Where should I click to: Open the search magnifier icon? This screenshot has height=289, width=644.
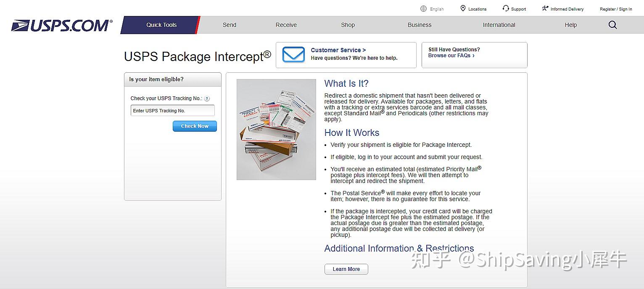pyautogui.click(x=612, y=25)
